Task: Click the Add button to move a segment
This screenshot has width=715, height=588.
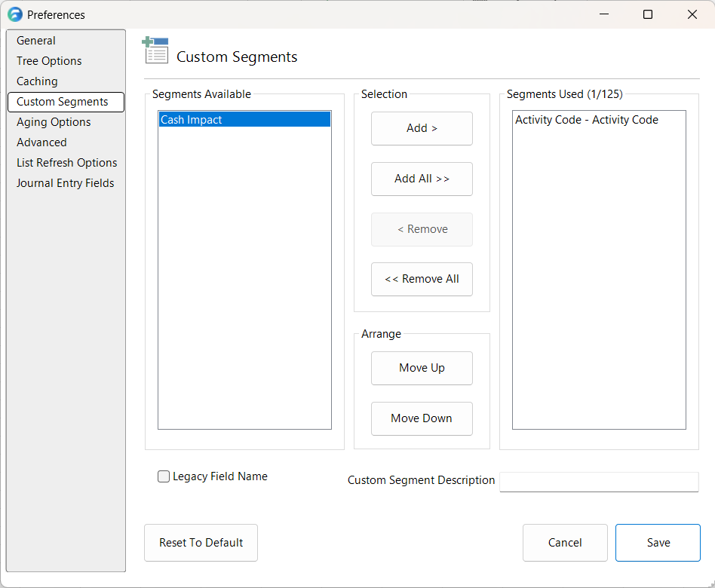Action: [x=422, y=128]
